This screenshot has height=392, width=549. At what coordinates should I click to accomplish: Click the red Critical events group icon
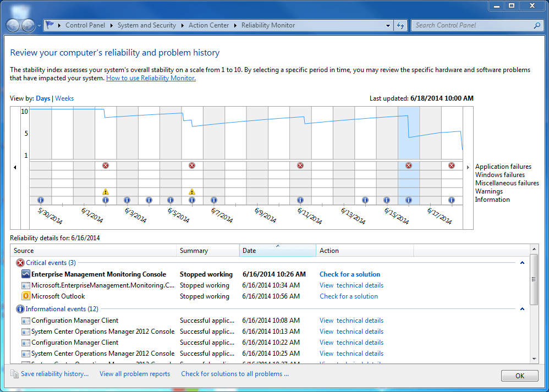point(20,263)
